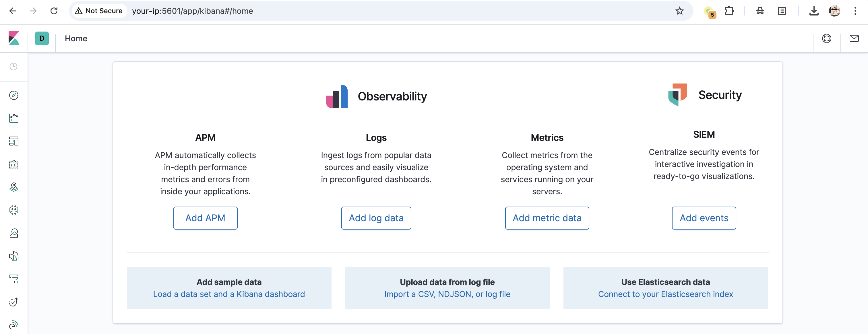Open Visualize chart icon in sidebar
Image resolution: width=868 pixels, height=334 pixels.
coord(14,118)
